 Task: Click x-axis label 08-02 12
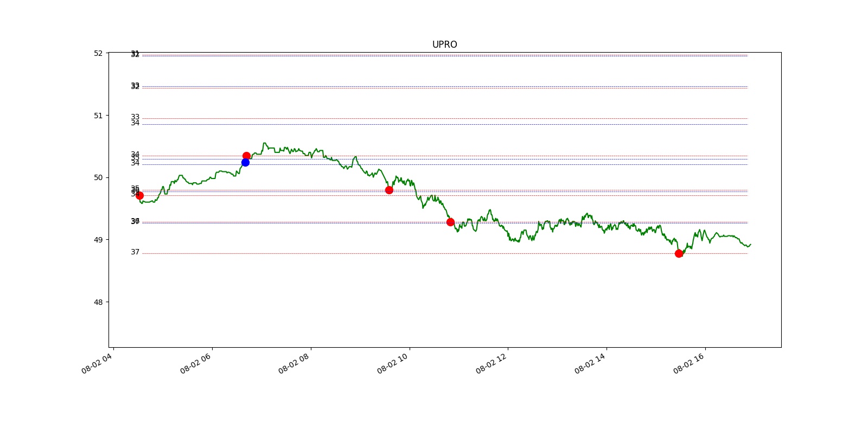[x=492, y=363]
